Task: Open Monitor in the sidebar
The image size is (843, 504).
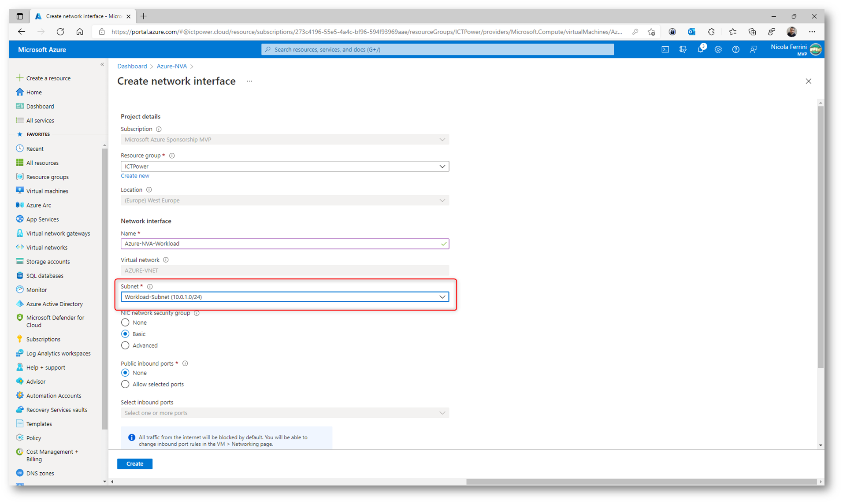Action: tap(36, 290)
